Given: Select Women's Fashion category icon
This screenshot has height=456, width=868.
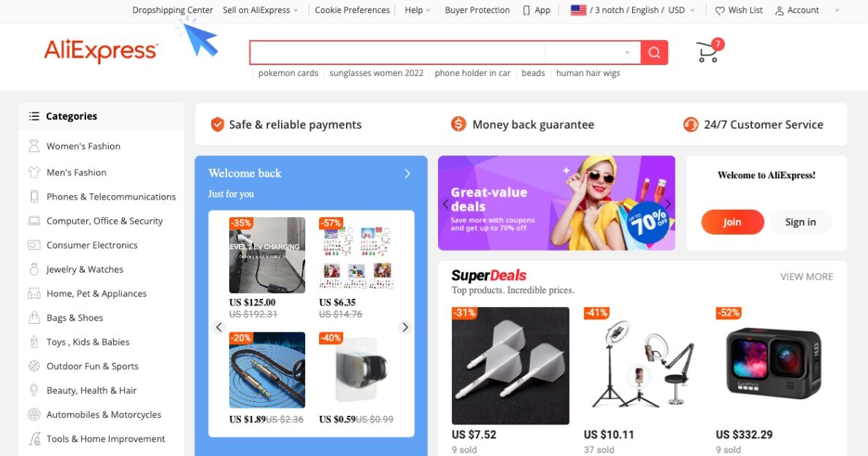Looking at the screenshot, I should 34,146.
